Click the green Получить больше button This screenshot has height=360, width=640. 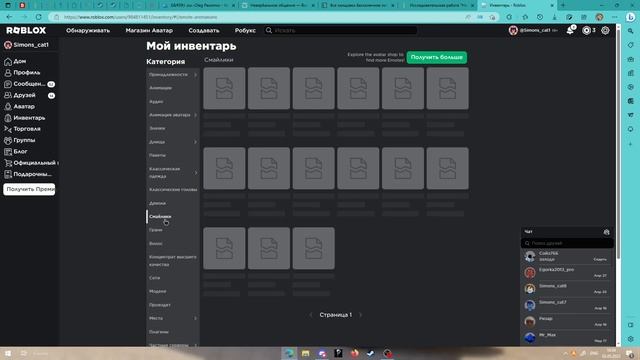pyautogui.click(x=436, y=58)
